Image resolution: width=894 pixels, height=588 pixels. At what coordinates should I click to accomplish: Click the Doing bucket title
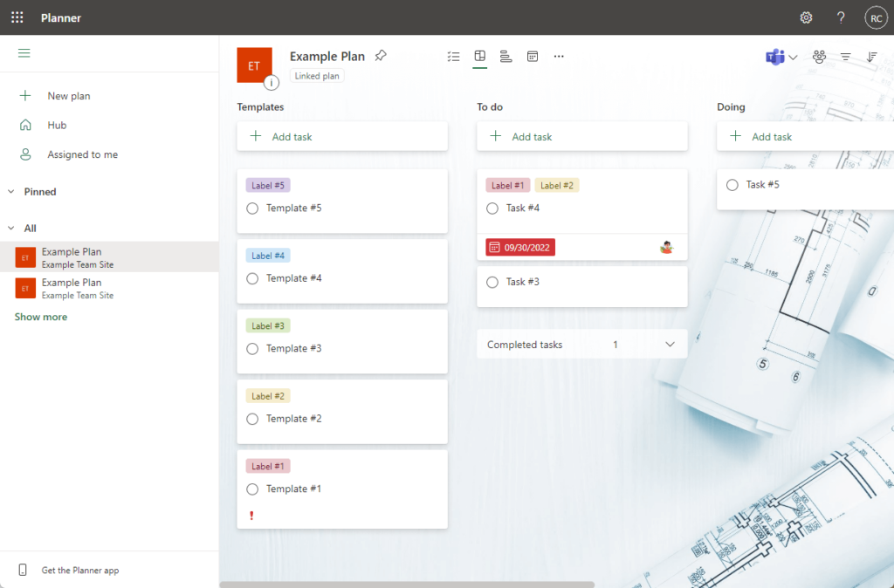tap(731, 106)
